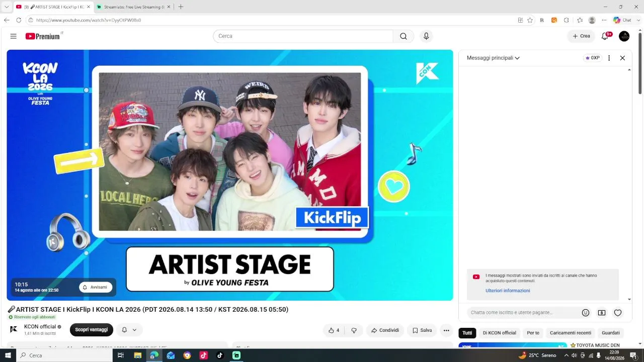644x362 pixels.
Task: Bookmark this page with star icon
Action: click(530, 20)
